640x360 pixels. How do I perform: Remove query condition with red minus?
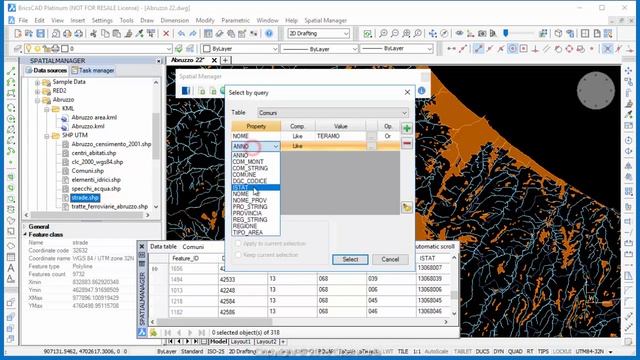[x=407, y=143]
